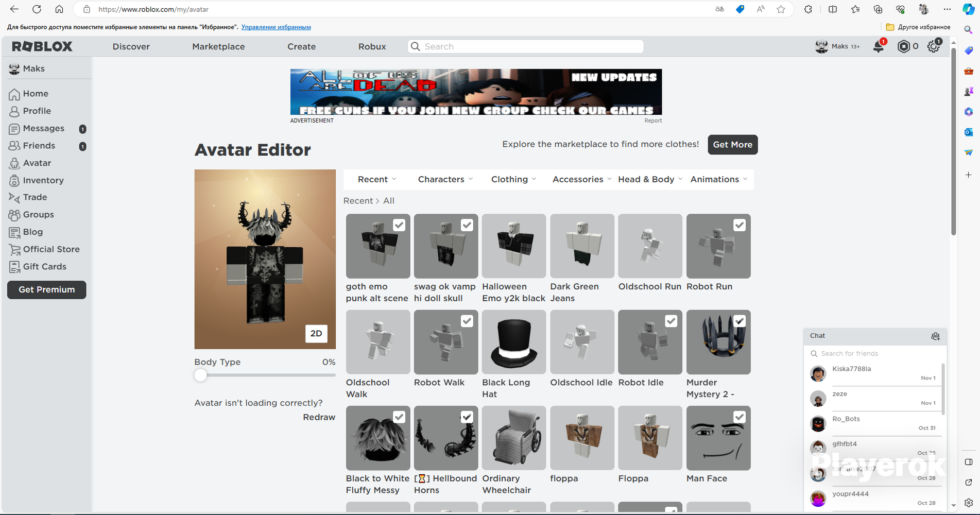Go back to the previous page
This screenshot has height=515, width=980.
coord(14,9)
